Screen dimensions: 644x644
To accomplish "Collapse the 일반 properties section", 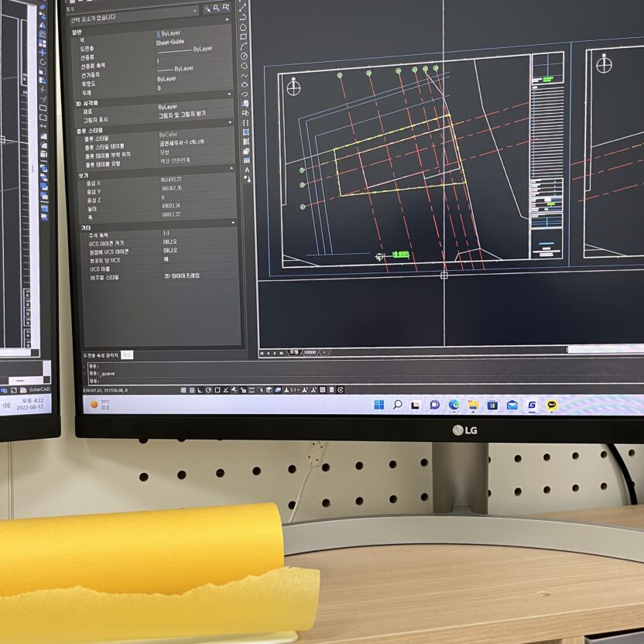I will [230, 32].
